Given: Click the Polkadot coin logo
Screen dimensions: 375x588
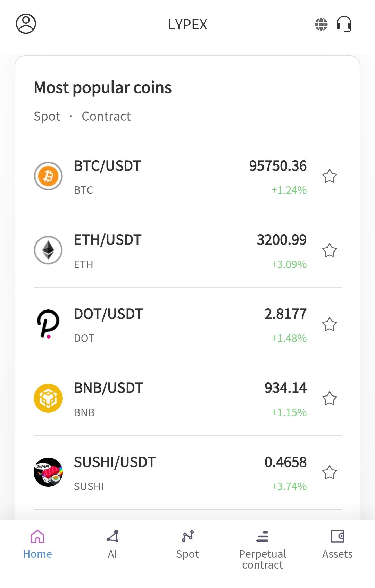Looking at the screenshot, I should coord(48,324).
